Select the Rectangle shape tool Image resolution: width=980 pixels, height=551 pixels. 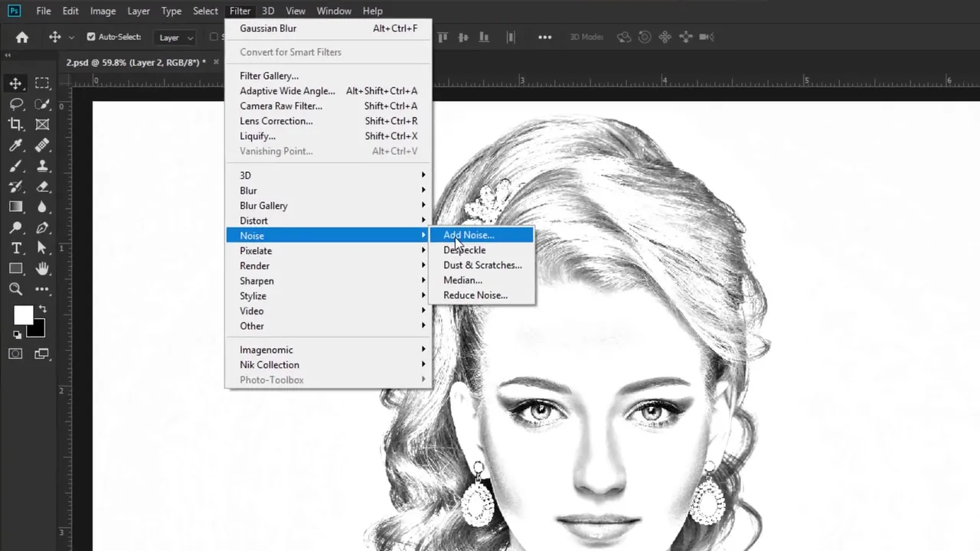tap(15, 269)
